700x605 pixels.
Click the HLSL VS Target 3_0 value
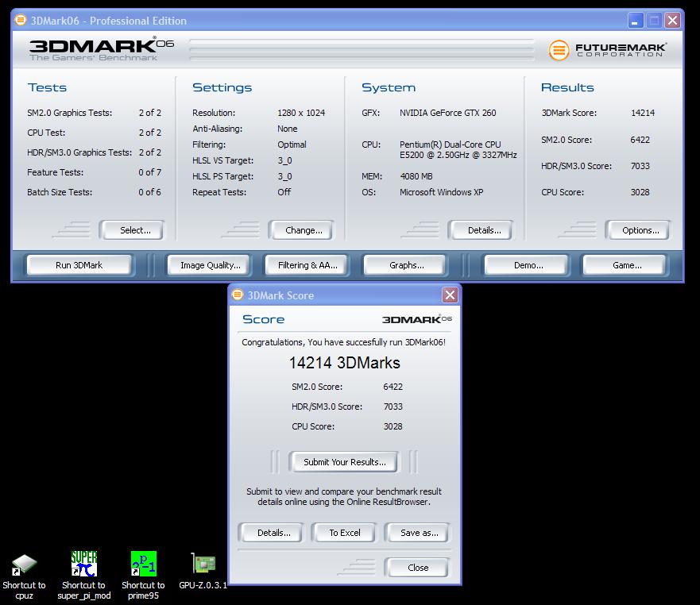(284, 160)
